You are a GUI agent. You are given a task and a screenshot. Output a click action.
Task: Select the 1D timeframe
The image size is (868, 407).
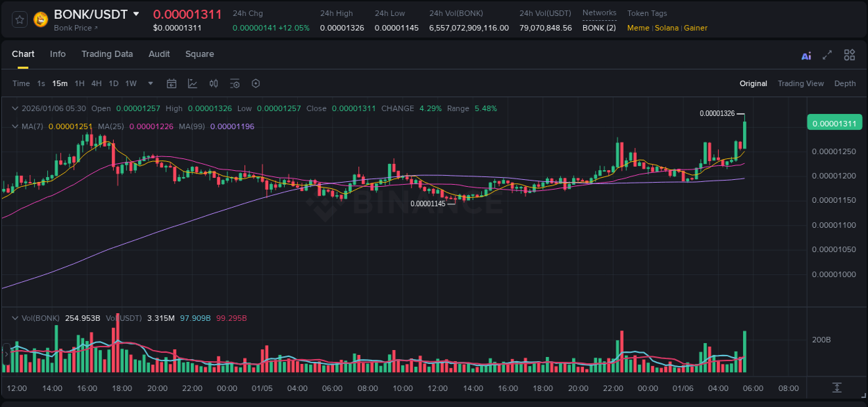tap(113, 83)
